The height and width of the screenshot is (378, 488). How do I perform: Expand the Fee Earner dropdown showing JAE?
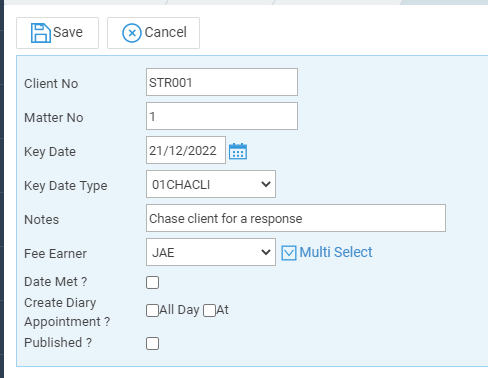pos(211,252)
